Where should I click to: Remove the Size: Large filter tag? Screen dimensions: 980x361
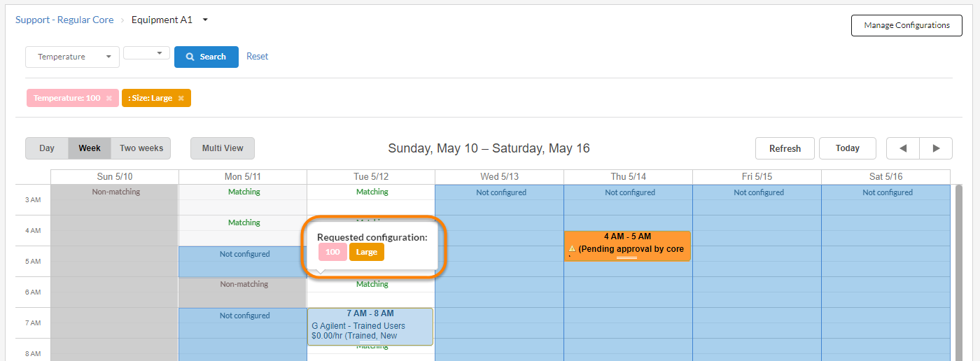(181, 99)
